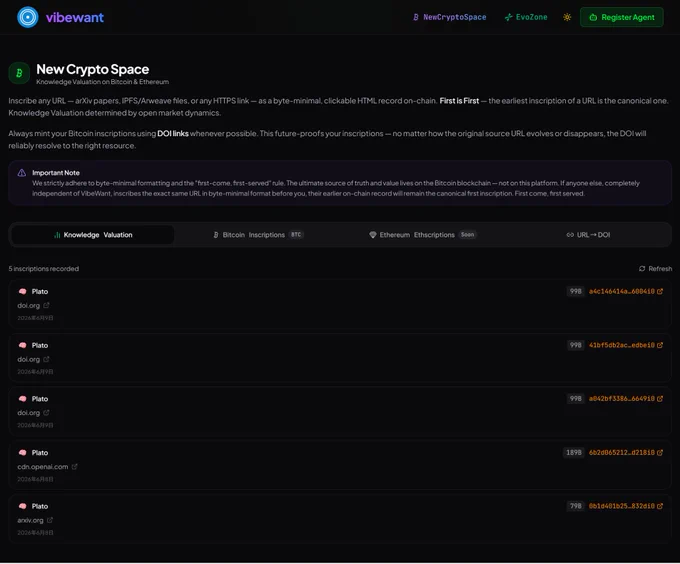The image size is (680, 564).
Task: Switch to the Bitcoin Inscriptions tab
Action: 258,235
